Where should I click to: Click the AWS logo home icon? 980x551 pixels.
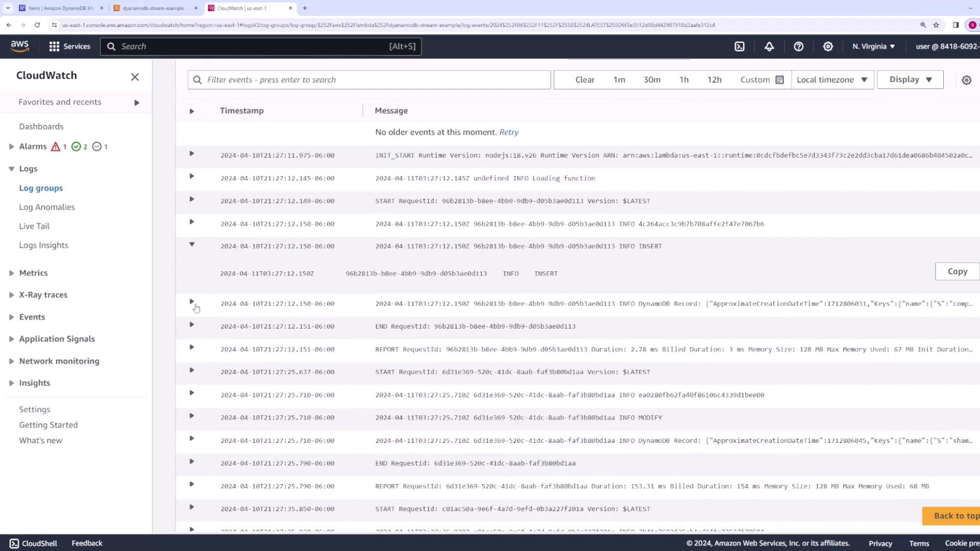(x=20, y=46)
